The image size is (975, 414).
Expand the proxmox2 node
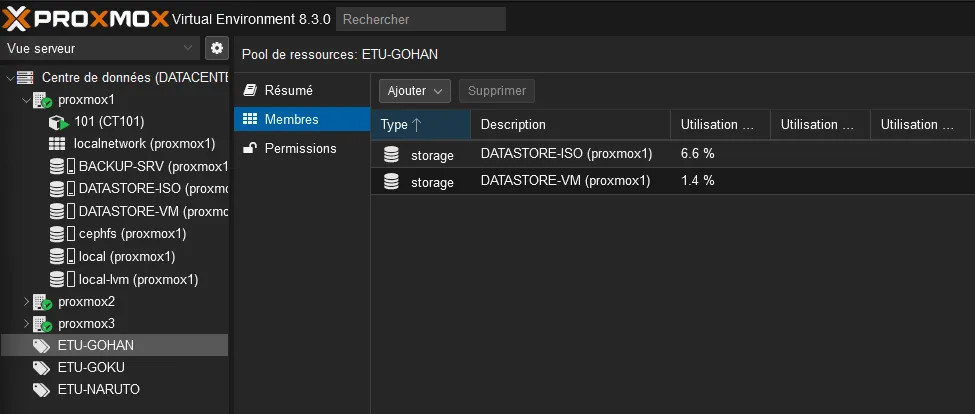(26, 301)
